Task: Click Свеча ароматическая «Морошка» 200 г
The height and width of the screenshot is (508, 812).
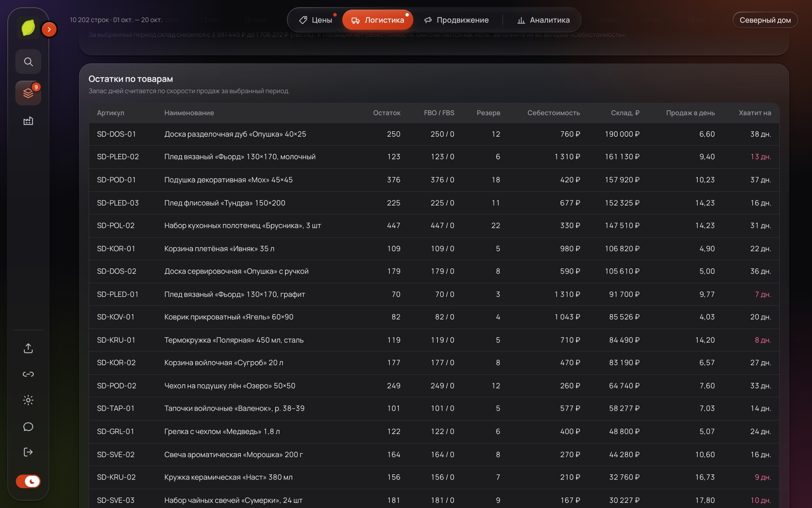Action: (x=234, y=454)
